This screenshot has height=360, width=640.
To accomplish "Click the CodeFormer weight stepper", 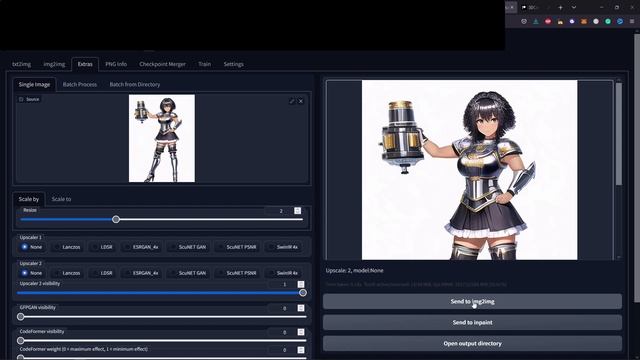I will (x=301, y=350).
